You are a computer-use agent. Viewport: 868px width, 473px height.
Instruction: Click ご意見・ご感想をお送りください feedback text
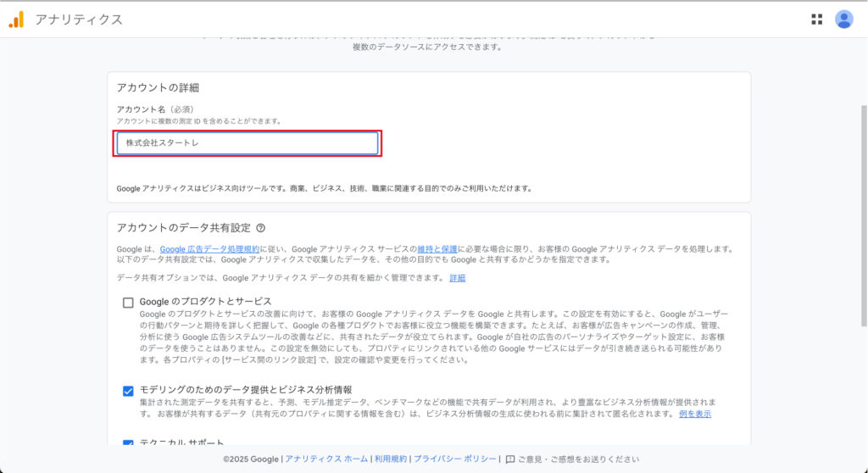pos(578,459)
